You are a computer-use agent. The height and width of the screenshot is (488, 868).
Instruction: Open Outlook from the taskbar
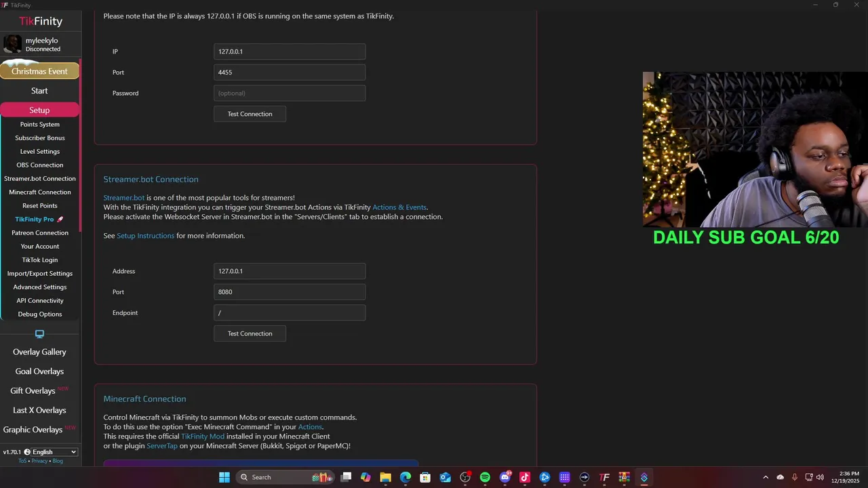coord(445,477)
